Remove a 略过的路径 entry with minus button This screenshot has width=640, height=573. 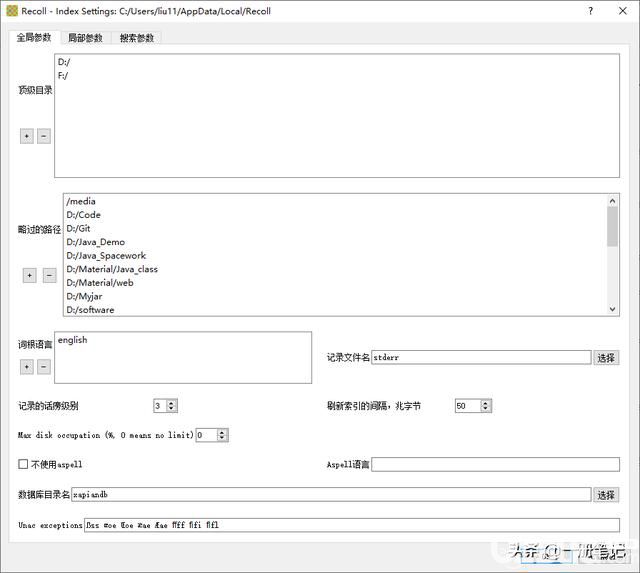[x=49, y=275]
